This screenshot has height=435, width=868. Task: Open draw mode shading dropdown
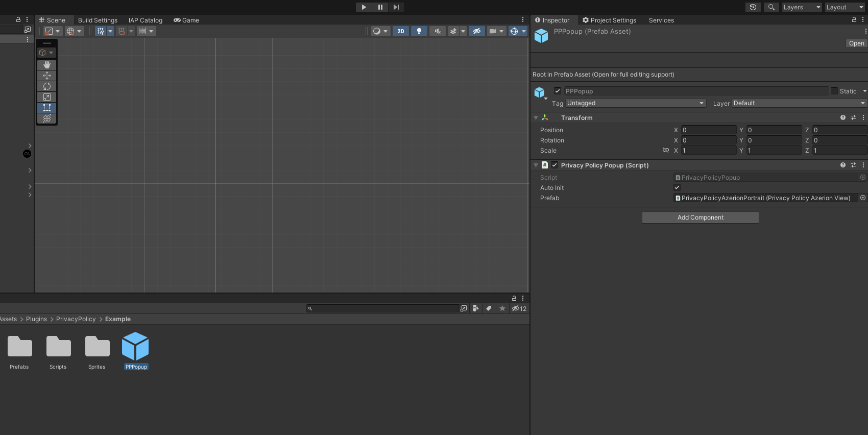coord(380,31)
